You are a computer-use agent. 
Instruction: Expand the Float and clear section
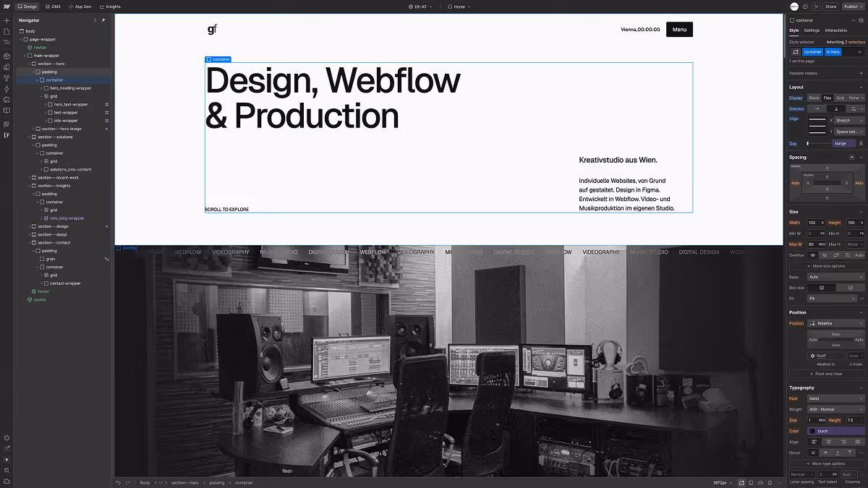pyautogui.click(x=827, y=374)
